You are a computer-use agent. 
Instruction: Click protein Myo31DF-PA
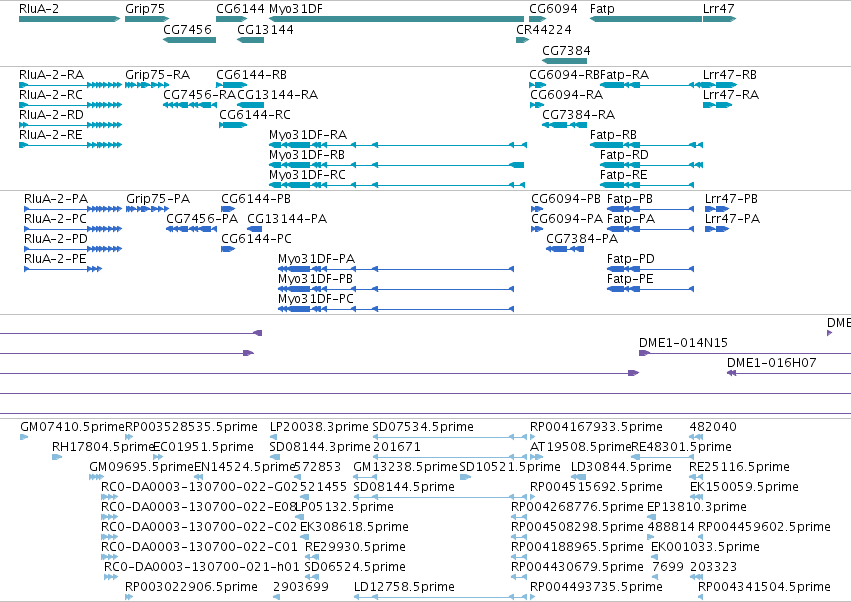396,269
